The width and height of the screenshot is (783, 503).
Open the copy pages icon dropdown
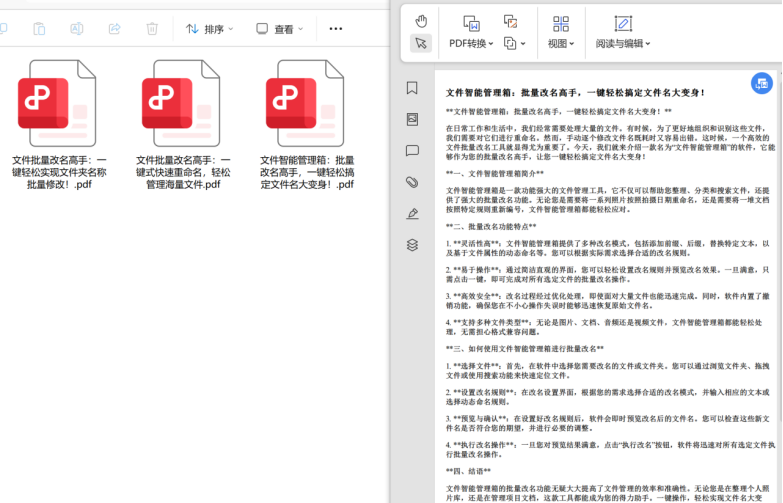514,43
